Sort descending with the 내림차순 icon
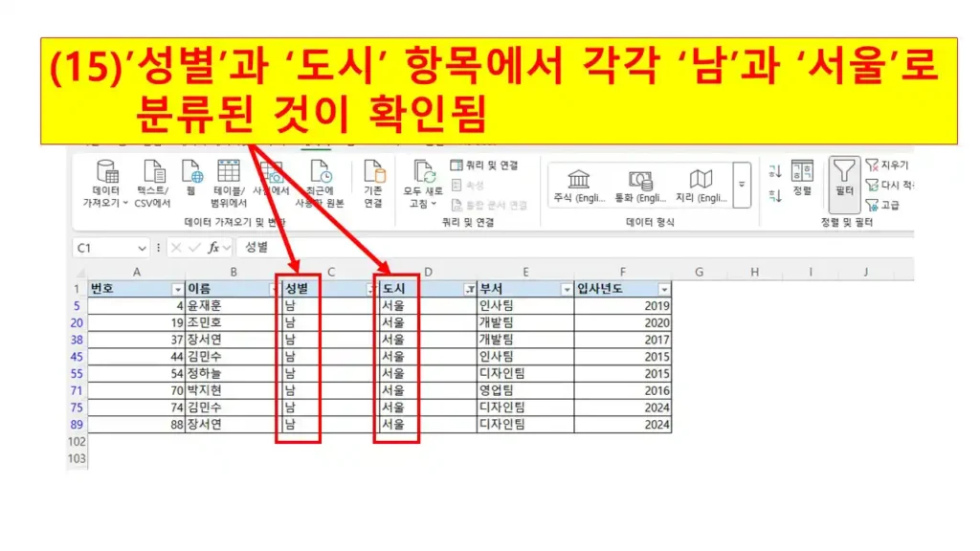The image size is (980, 551). 775,195
